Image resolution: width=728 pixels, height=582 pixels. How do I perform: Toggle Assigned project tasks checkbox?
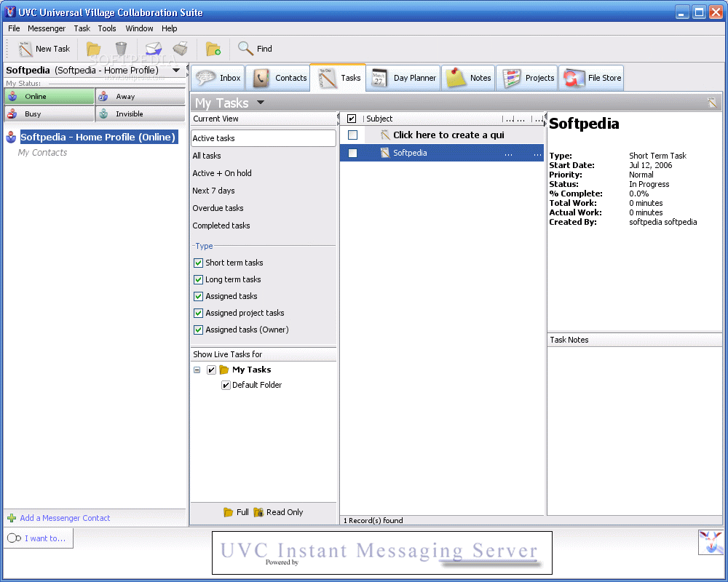tap(198, 313)
